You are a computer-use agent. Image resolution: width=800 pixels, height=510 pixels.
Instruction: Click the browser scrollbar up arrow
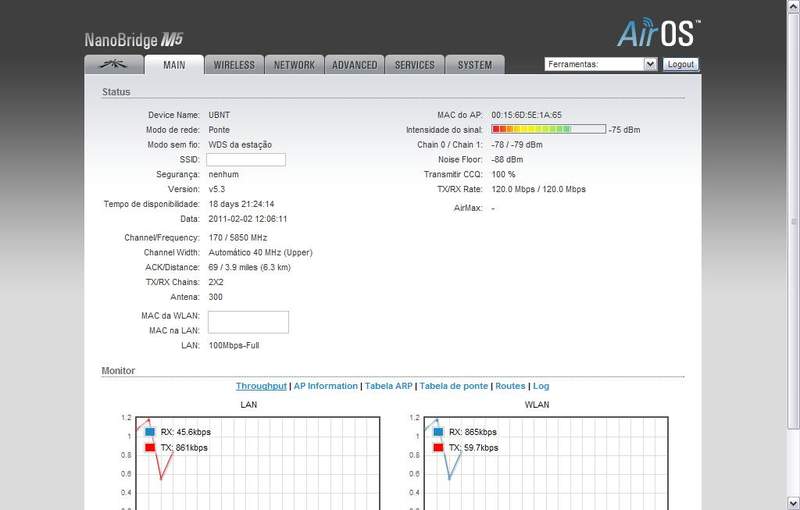(794, 6)
